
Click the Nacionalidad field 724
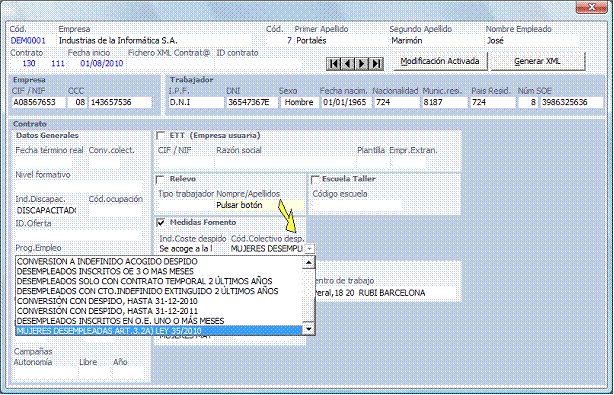point(396,103)
